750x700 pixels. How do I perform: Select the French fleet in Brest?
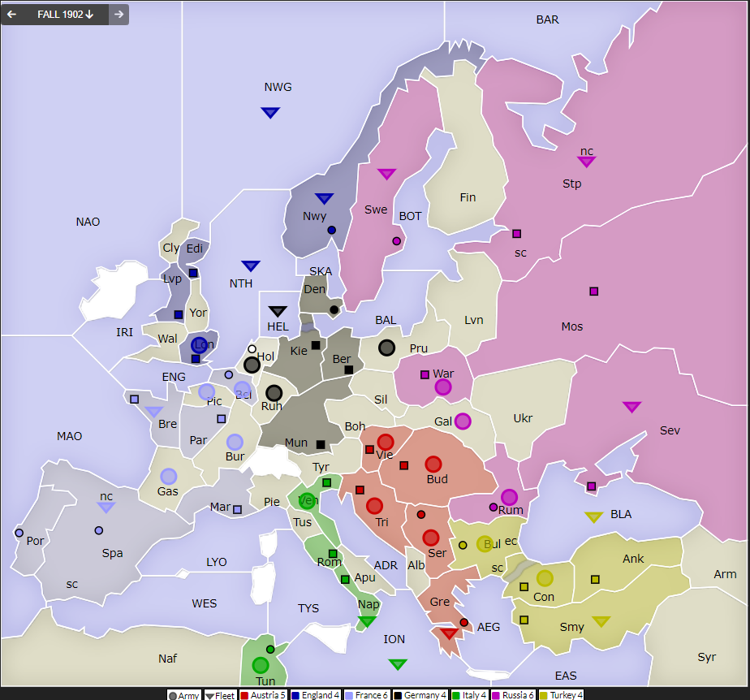click(154, 412)
